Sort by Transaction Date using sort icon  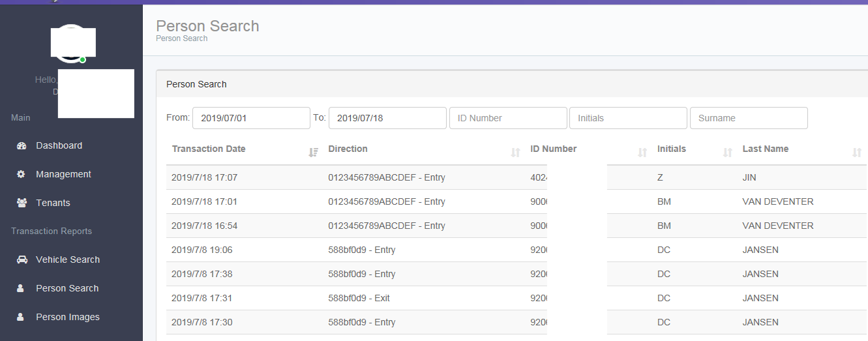(x=313, y=153)
